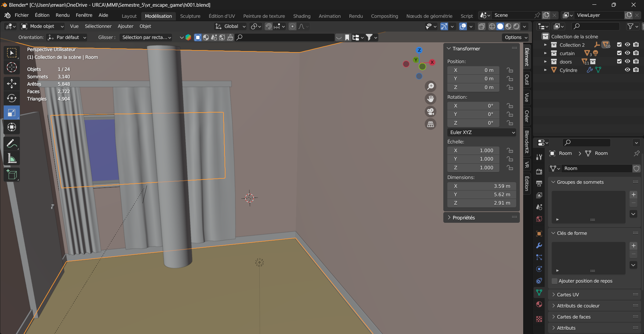Pick the Annotate pencil tool
The image size is (644, 334).
tap(12, 144)
